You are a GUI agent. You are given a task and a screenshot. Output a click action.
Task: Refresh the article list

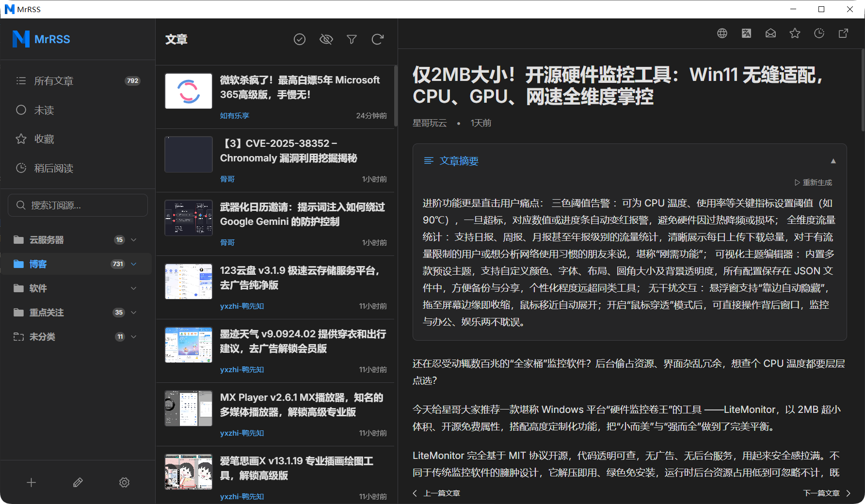(378, 39)
